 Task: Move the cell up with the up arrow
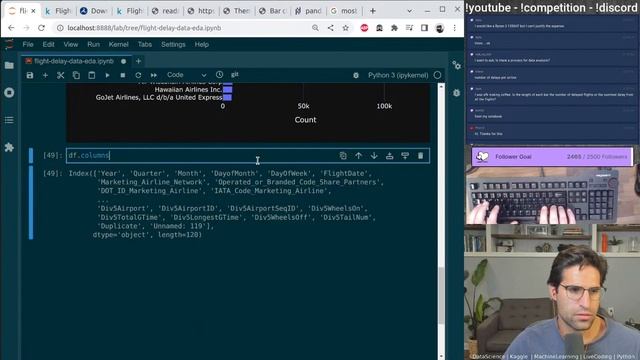pos(358,156)
